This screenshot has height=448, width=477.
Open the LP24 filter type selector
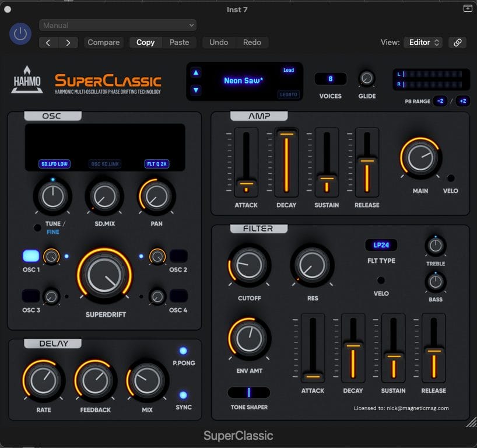(381, 245)
